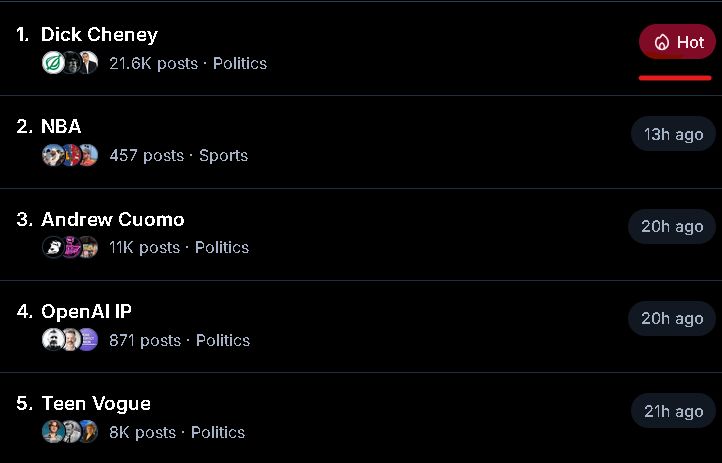This screenshot has width=722, height=463.
Task: Click the 20h ago badge for Andrew Cuomo
Action: tap(672, 226)
